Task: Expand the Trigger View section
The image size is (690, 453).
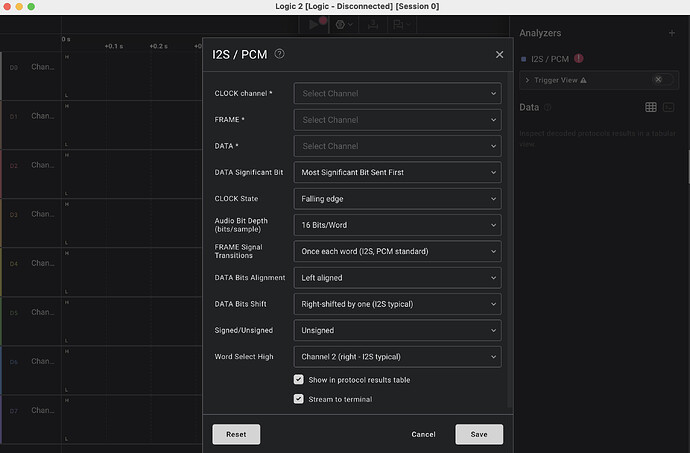Action: coord(527,80)
